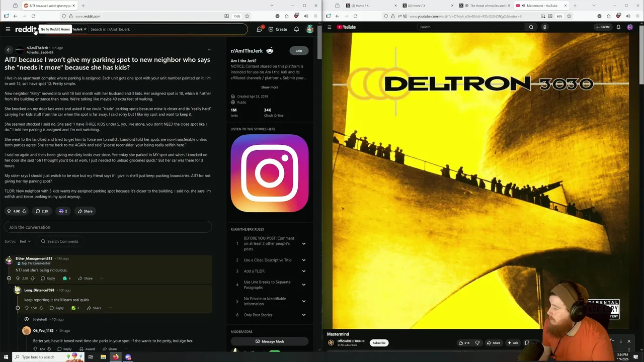The height and width of the screenshot is (362, 644).
Task: Switch to The threat of missiles tab
Action: click(485, 6)
